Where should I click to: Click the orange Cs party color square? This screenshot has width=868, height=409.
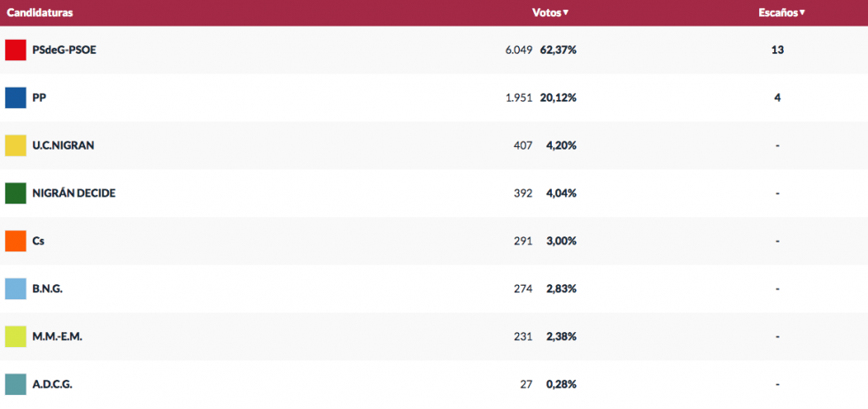pos(15,241)
